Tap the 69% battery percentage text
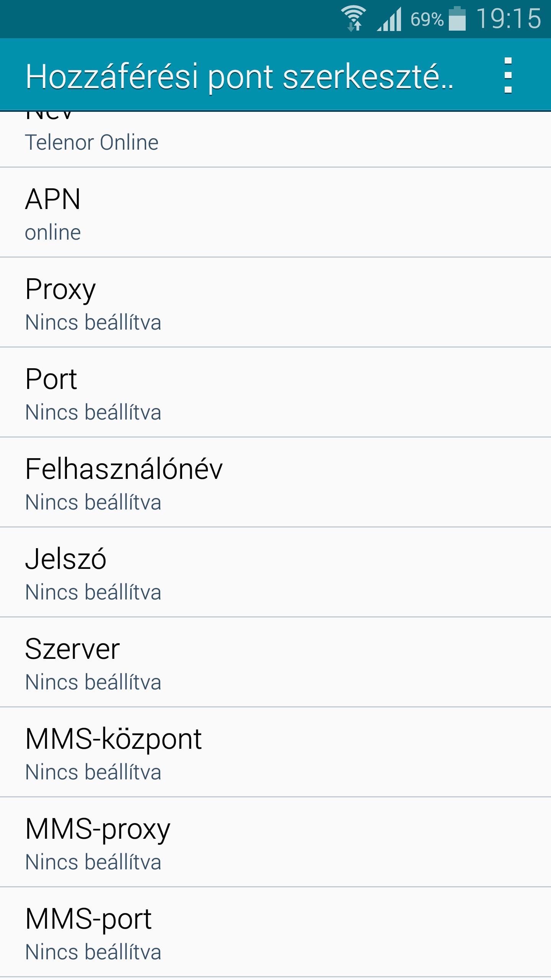The width and height of the screenshot is (551, 980). [427, 19]
